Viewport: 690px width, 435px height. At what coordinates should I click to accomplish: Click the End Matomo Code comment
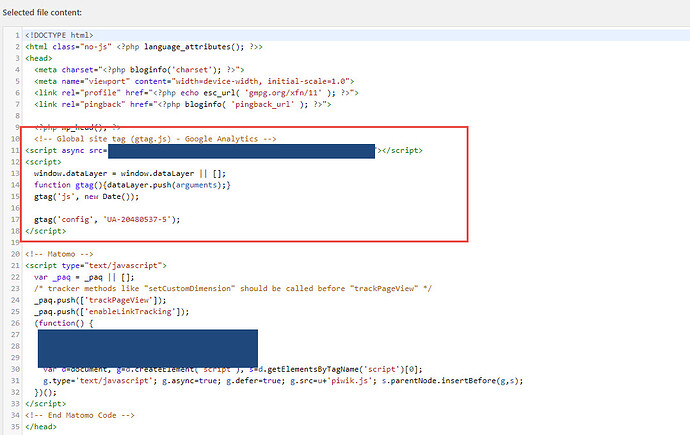(x=80, y=415)
